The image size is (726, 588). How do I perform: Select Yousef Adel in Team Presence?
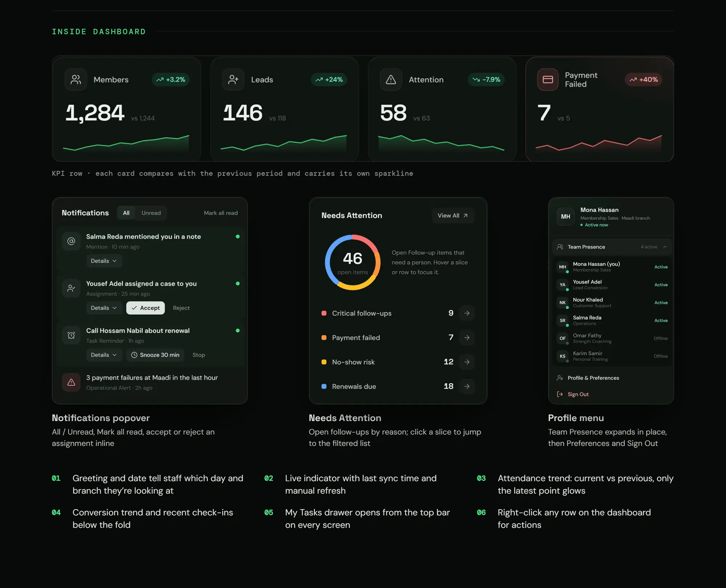[x=612, y=285]
